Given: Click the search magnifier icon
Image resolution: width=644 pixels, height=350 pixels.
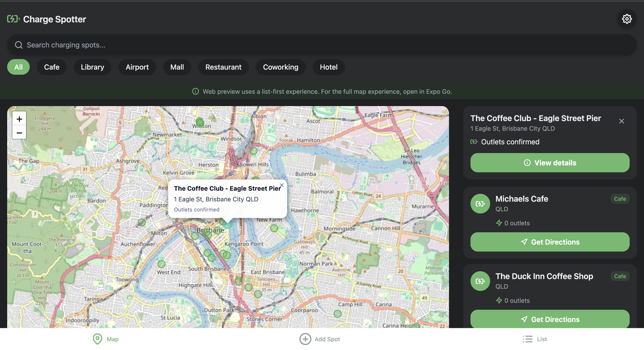Looking at the screenshot, I should pos(19,45).
